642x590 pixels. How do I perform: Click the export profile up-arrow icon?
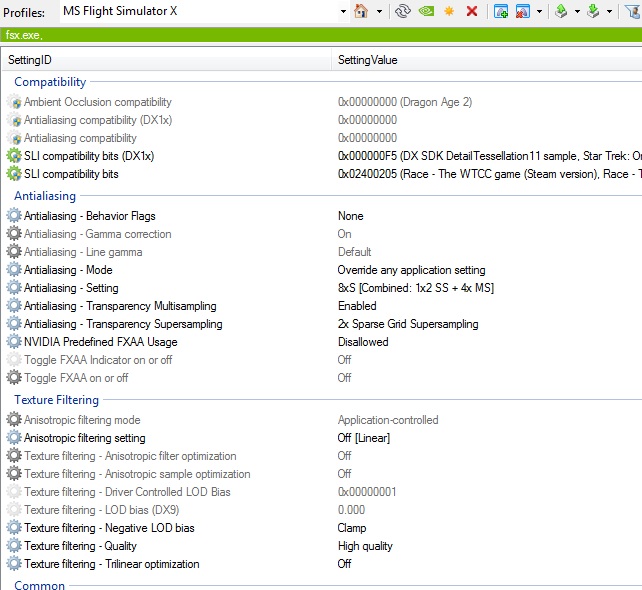click(x=561, y=11)
